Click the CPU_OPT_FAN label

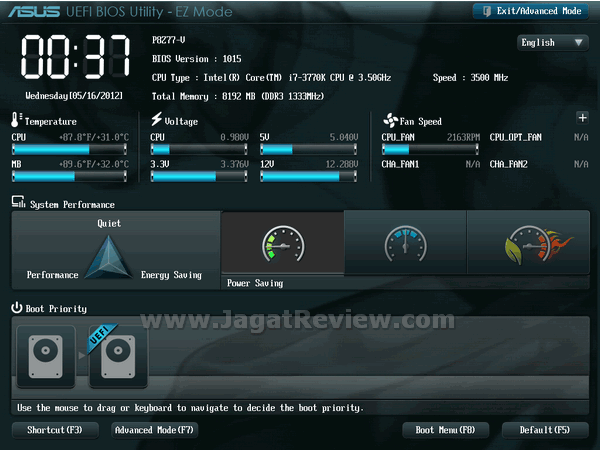pos(515,137)
